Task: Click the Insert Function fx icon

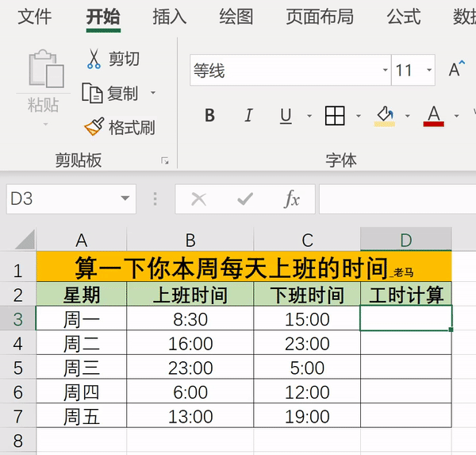Action: [x=292, y=199]
